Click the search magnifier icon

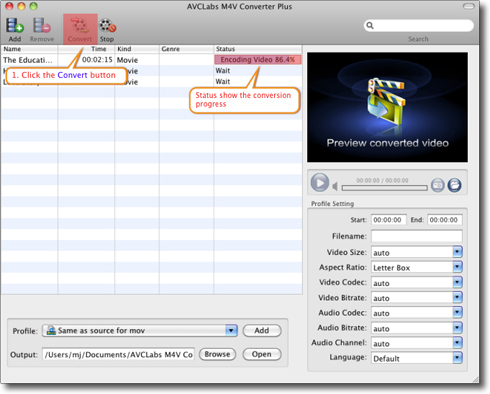[370, 25]
